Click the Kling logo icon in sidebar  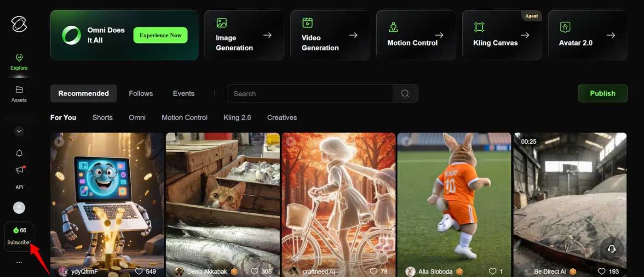19,24
